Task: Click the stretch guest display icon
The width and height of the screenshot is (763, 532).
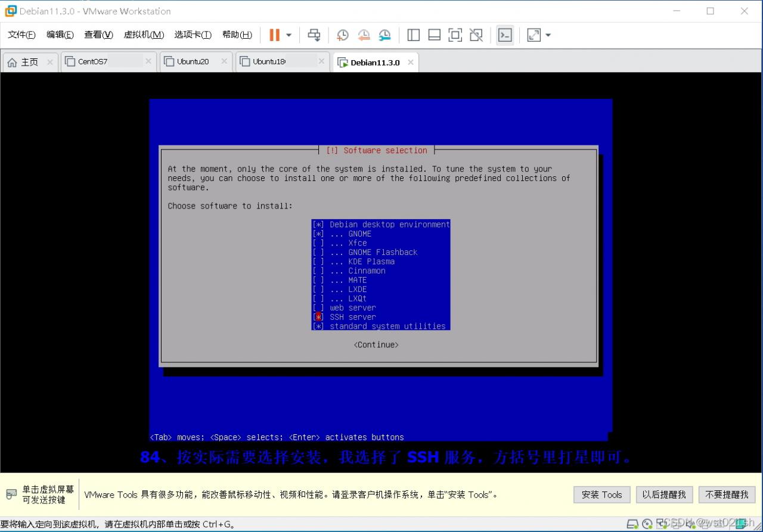Action: (534, 35)
